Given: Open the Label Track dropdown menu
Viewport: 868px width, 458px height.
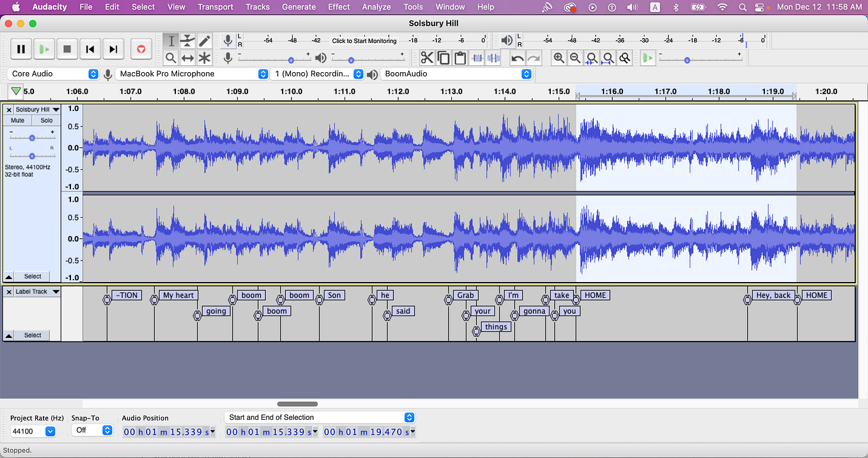Looking at the screenshot, I should coord(56,292).
